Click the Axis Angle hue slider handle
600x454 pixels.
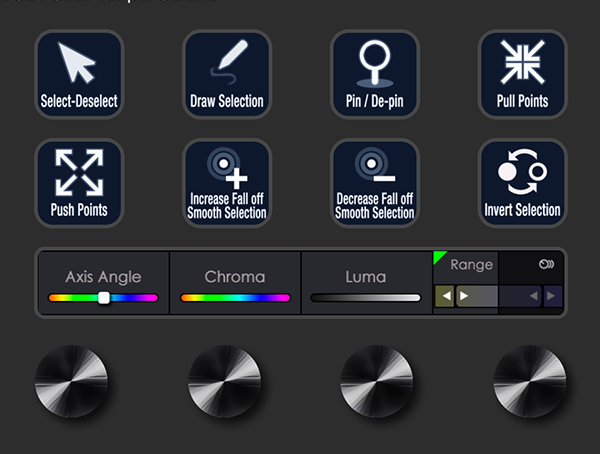[x=104, y=298]
